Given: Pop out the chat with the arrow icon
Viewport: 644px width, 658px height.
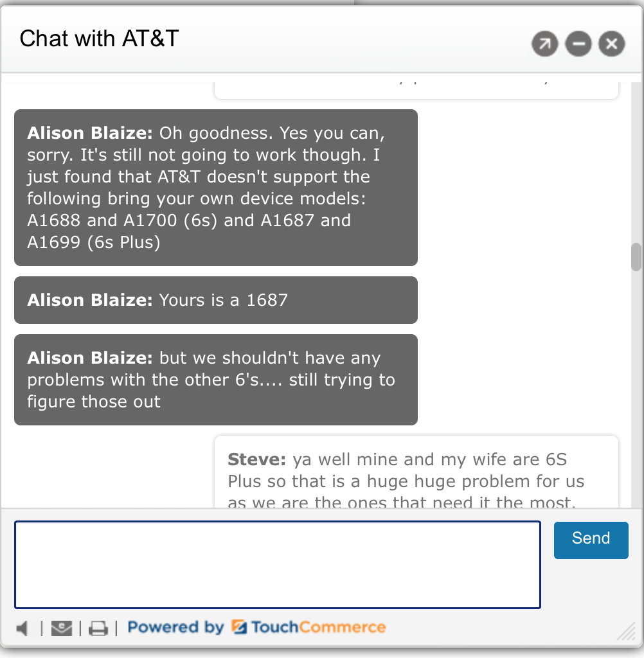Looking at the screenshot, I should [x=544, y=44].
